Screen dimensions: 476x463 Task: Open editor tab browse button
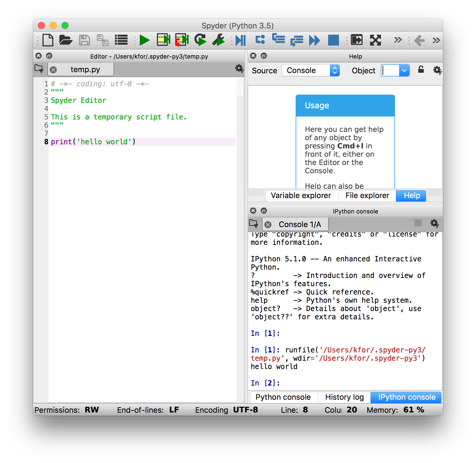39,69
